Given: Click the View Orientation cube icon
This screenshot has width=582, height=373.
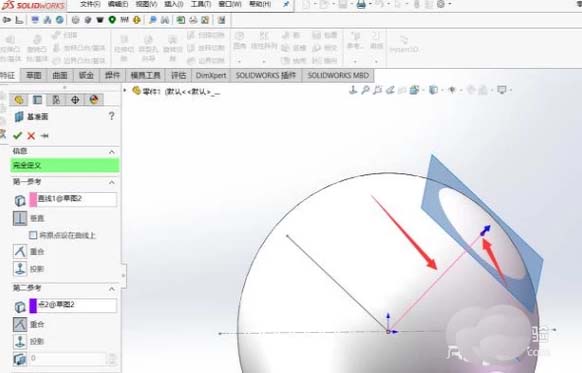Looking at the screenshot, I should [x=414, y=90].
